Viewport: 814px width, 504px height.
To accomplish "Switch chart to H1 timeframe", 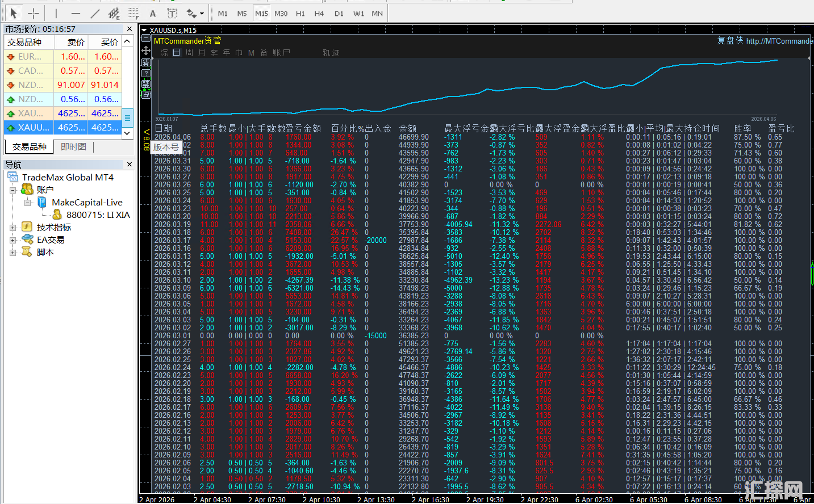I will pos(300,14).
